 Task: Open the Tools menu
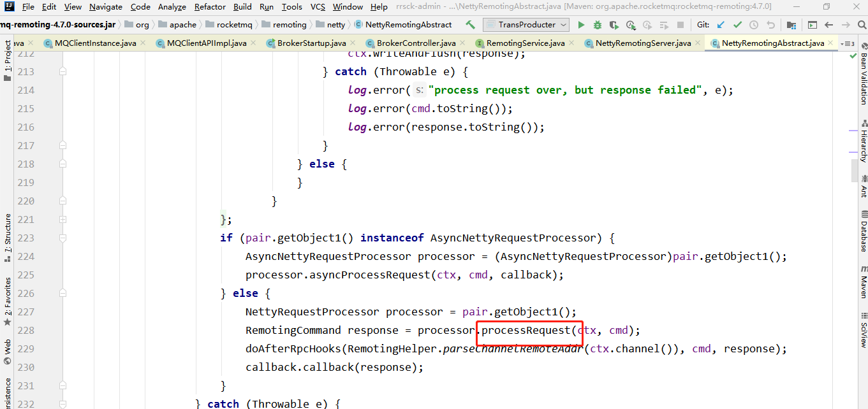coord(292,6)
